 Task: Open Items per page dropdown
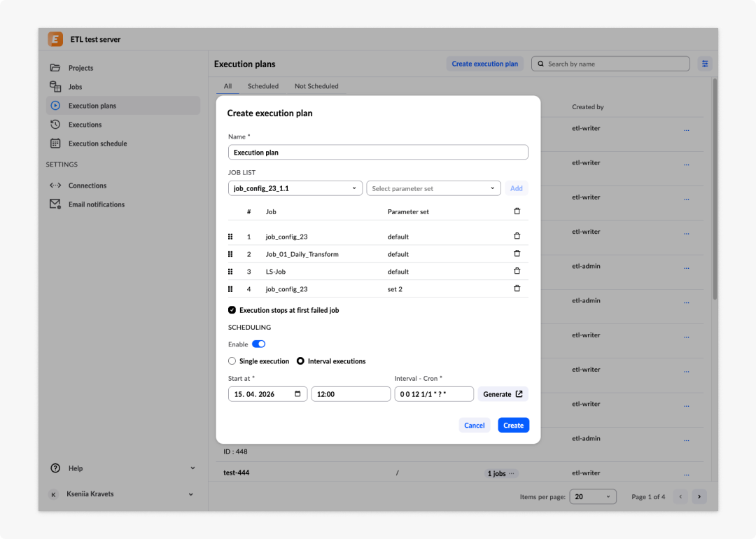pos(593,496)
